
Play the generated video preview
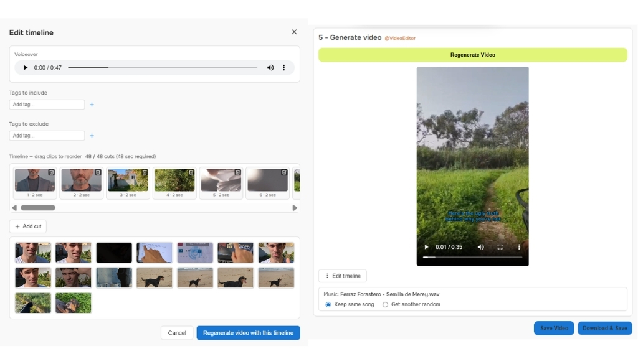click(426, 247)
